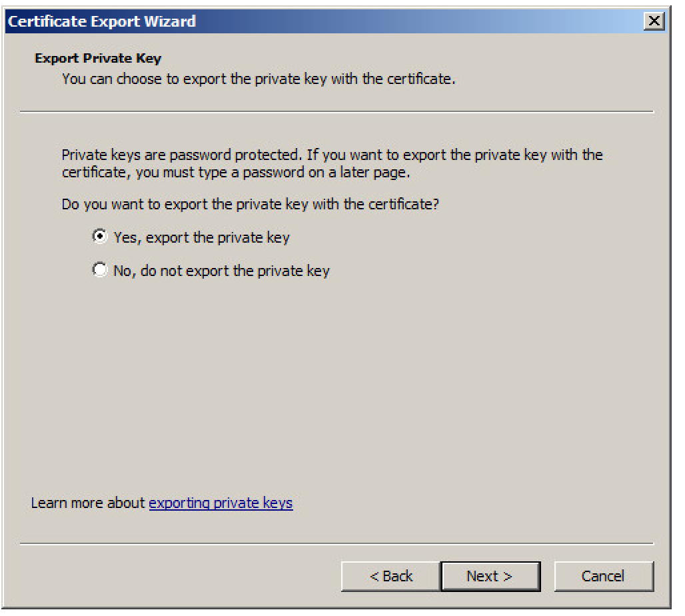Click the "Learn more about" text
The image size is (685, 616).
[88, 503]
